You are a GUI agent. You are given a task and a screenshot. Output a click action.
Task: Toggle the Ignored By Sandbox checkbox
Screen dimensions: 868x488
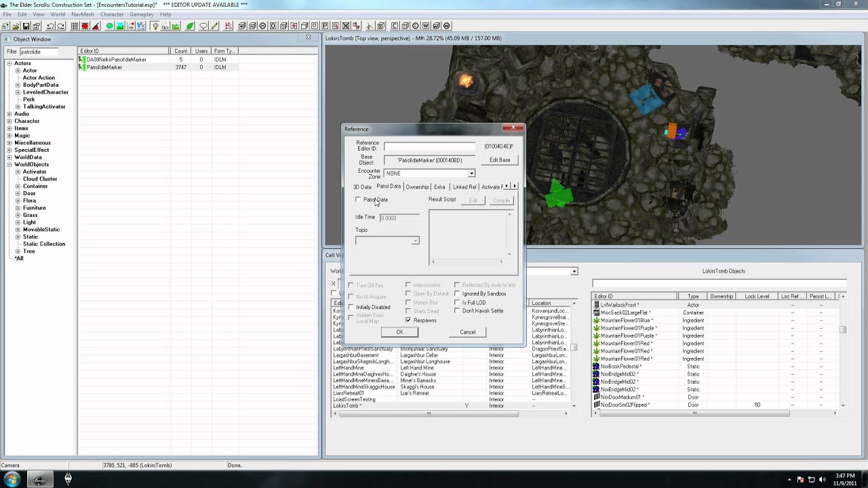[457, 293]
